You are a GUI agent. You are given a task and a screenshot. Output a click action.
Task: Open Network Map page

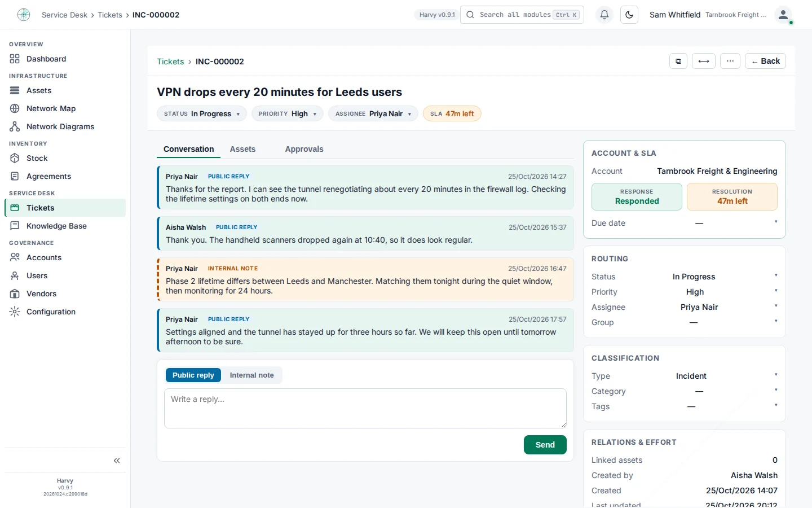pyautogui.click(x=65, y=108)
